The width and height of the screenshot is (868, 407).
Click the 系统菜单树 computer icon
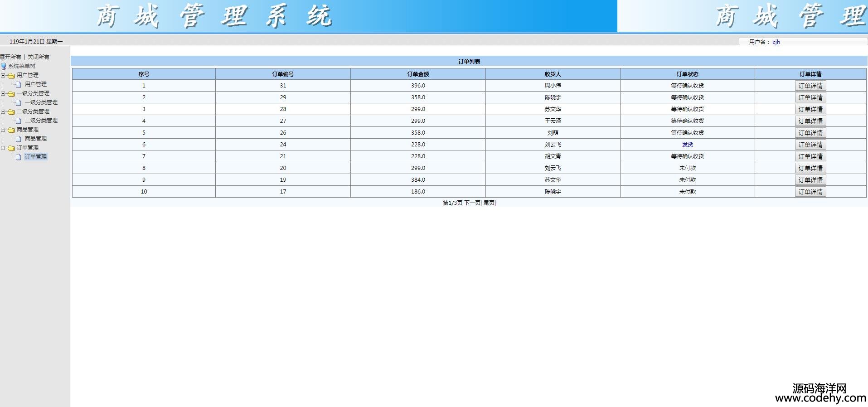[x=4, y=66]
